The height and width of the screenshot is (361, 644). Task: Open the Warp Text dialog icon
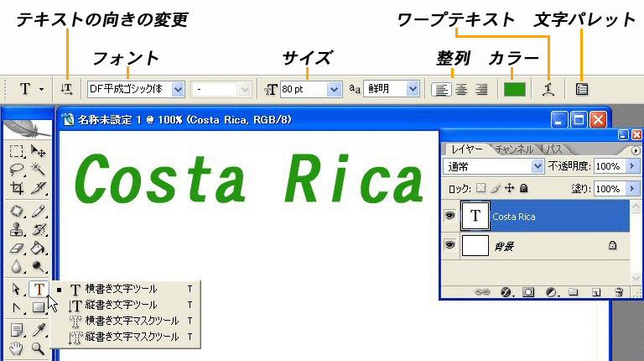coord(548,89)
